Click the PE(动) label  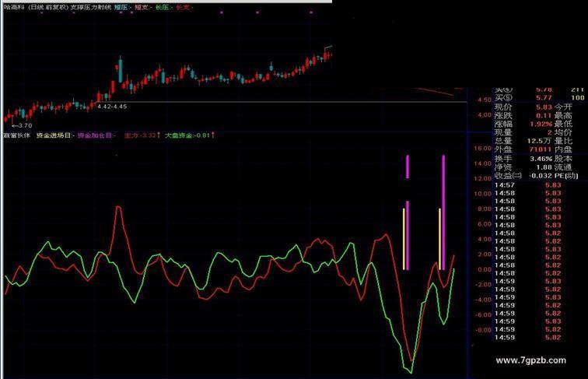pyautogui.click(x=566, y=176)
